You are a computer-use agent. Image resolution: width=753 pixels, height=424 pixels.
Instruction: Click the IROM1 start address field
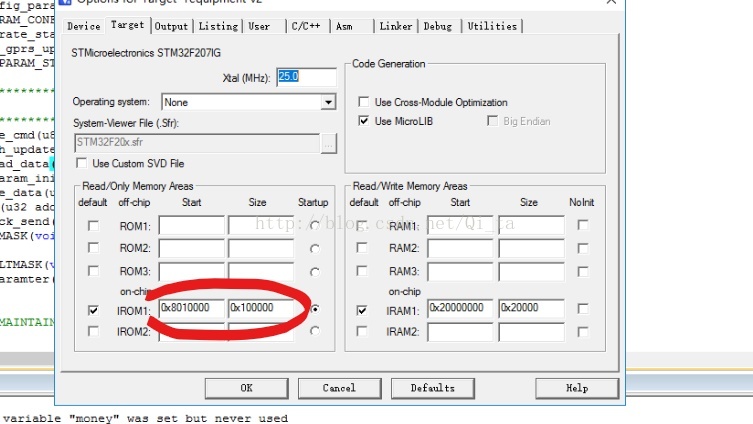(192, 308)
